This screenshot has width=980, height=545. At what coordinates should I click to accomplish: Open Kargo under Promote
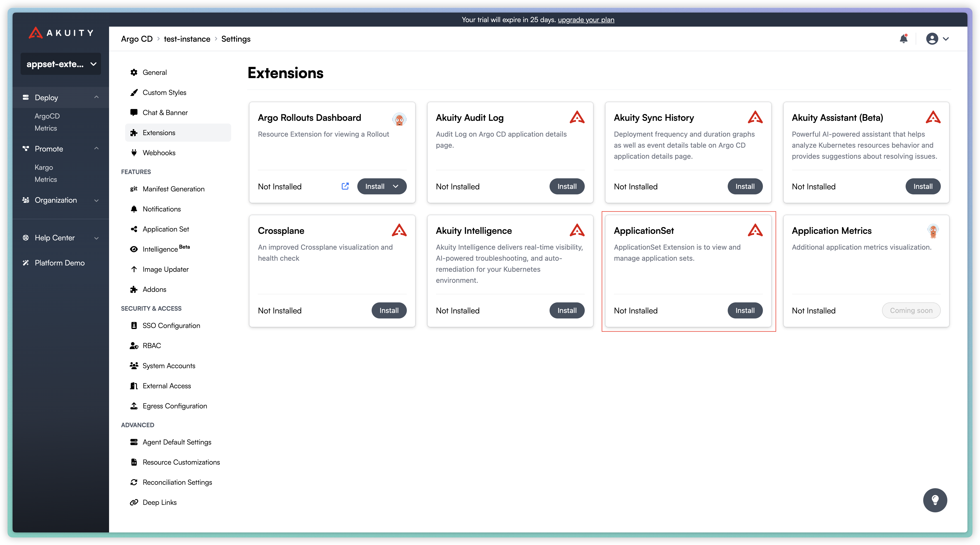pos(43,167)
